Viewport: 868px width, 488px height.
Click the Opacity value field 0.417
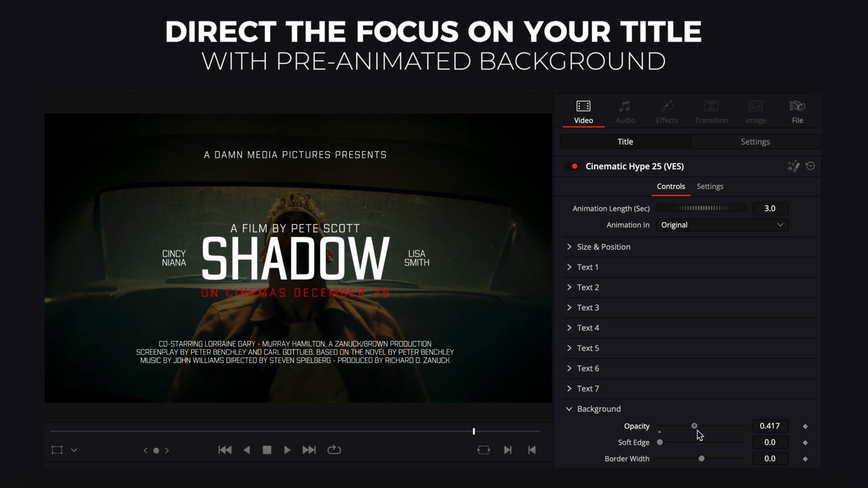(x=770, y=426)
